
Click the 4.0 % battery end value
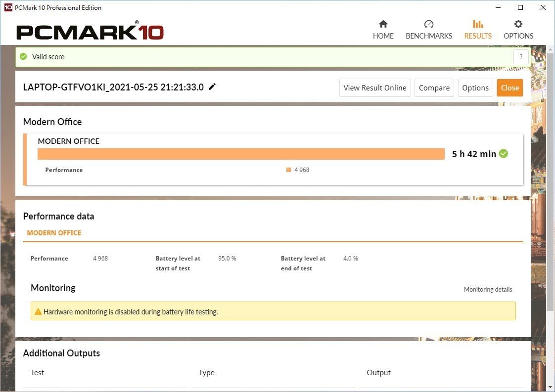click(350, 258)
